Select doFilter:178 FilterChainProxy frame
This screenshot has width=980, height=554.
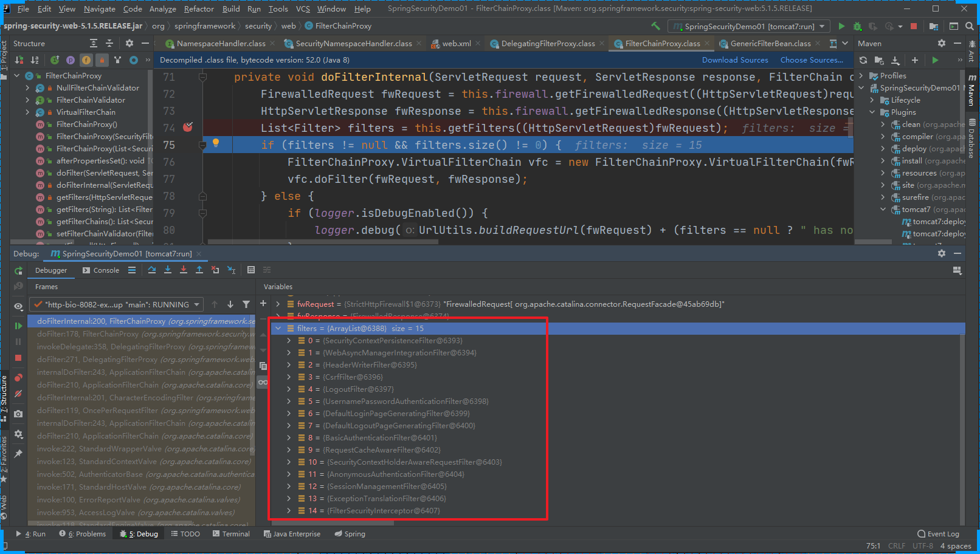[x=142, y=334]
